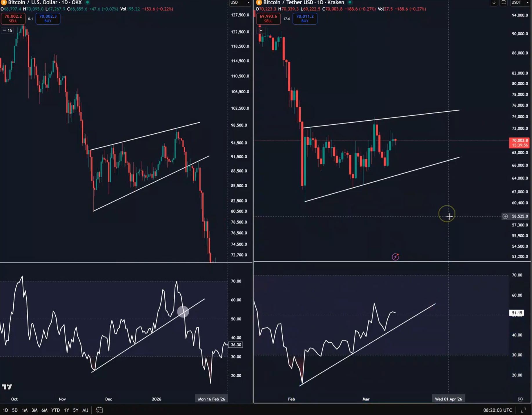Click the down-arrow icon on the Kraken chart
The image size is (532, 415).
[x=494, y=3]
